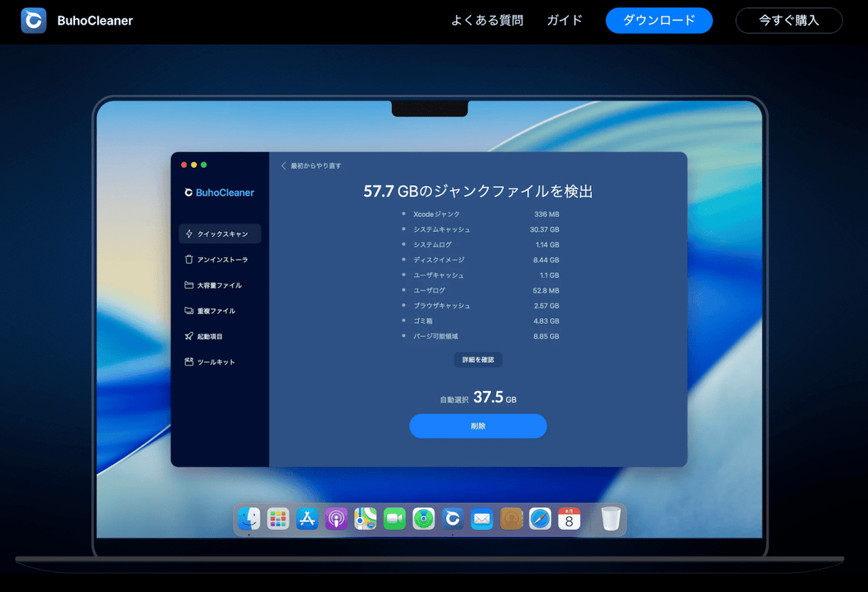This screenshot has width=868, height=592.
Task: Open 起動項目 startup items manager
Action: (219, 336)
